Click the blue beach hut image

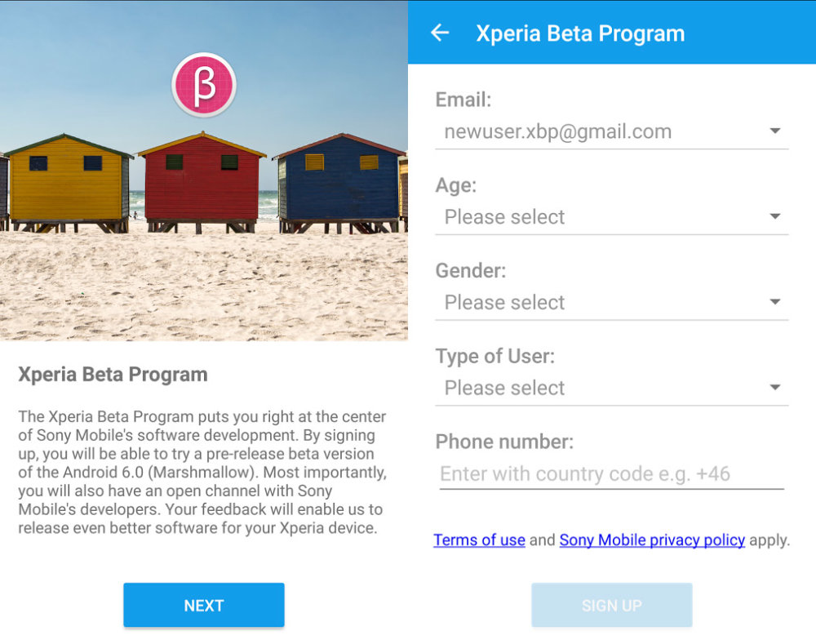(339, 182)
